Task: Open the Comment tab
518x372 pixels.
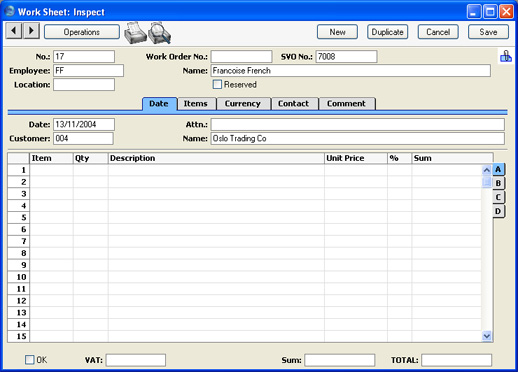Action: pyautogui.click(x=346, y=104)
